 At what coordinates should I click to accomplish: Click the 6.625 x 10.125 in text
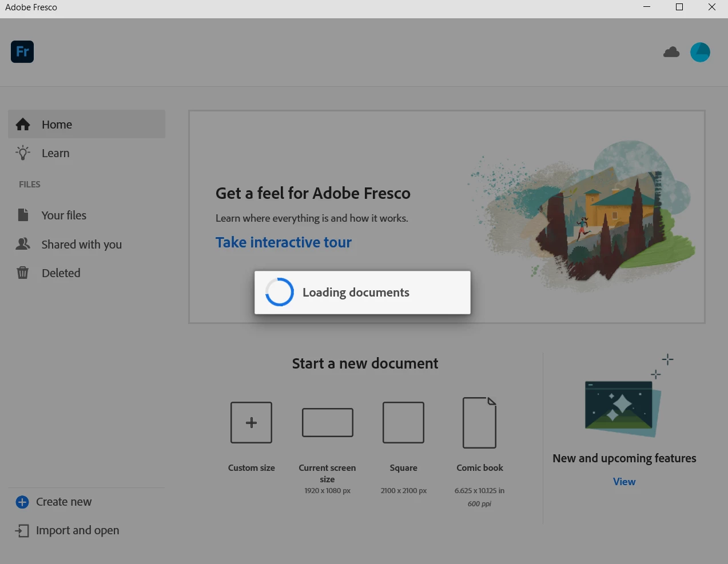(479, 491)
